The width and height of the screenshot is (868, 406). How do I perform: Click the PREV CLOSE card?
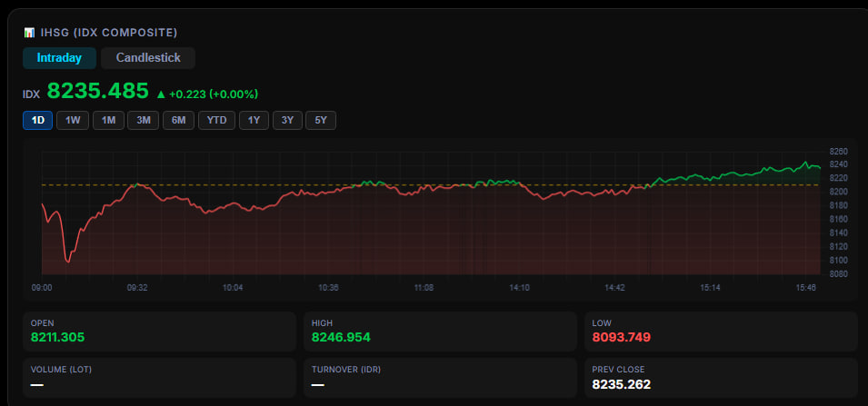click(721, 378)
